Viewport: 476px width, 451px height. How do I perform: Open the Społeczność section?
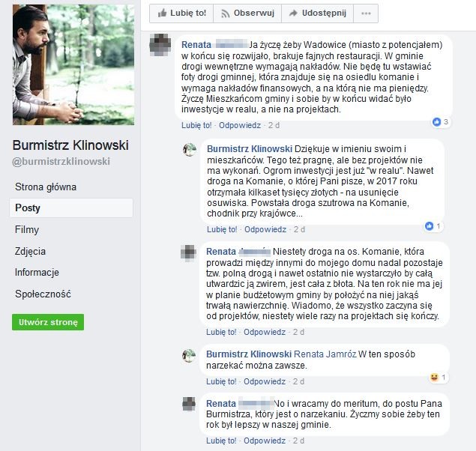pos(43,294)
